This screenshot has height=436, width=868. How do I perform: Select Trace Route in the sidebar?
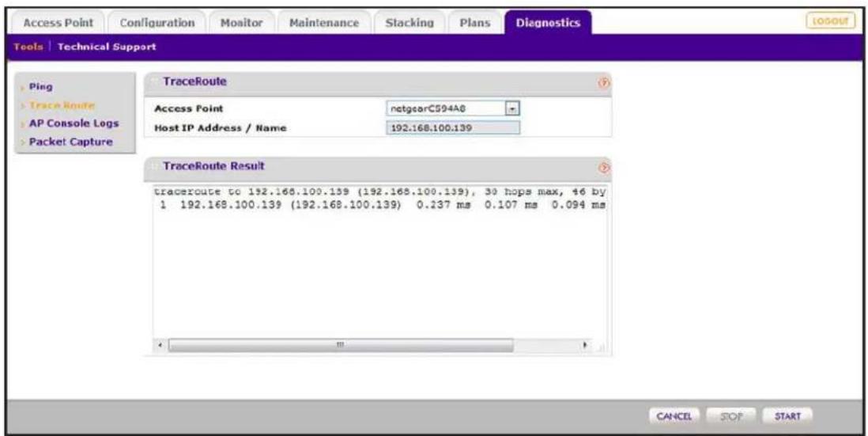coord(62,104)
